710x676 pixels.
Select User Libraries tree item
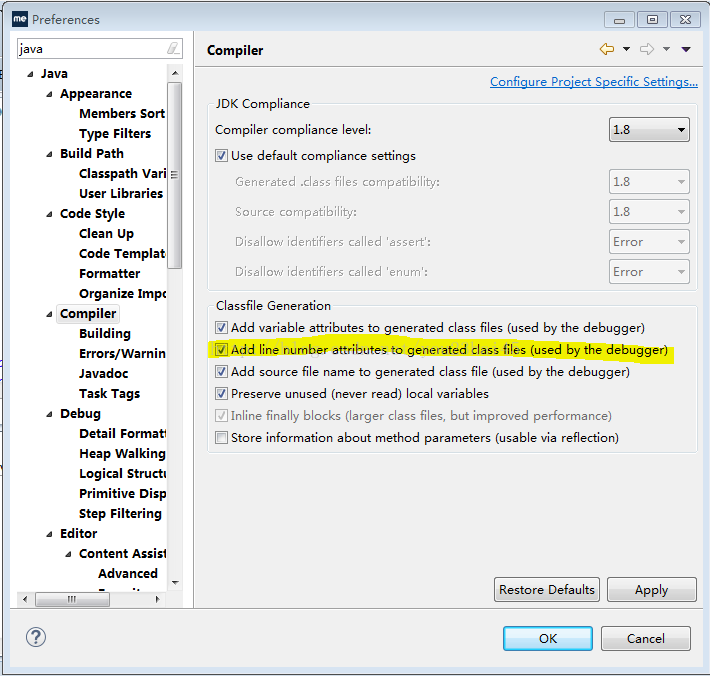point(121,193)
